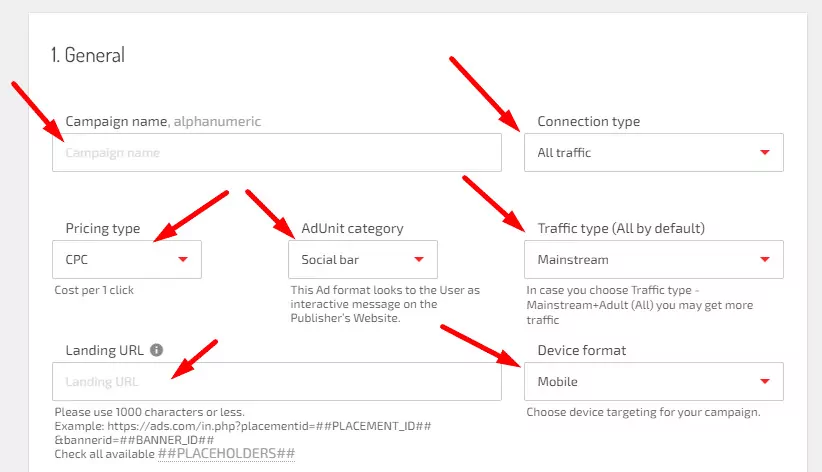This screenshot has height=472, width=822.
Task: Click the Connection type dropdown arrow
Action: pyautogui.click(x=764, y=153)
